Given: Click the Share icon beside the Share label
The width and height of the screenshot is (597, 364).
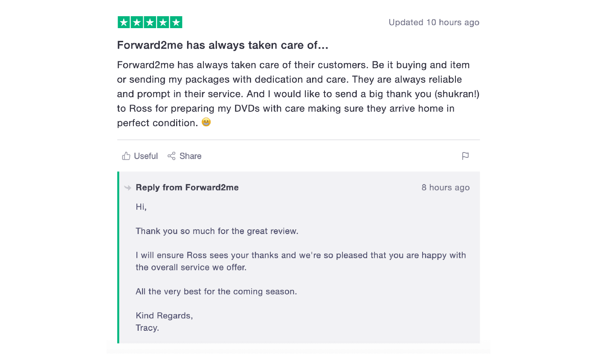Looking at the screenshot, I should pos(172,156).
